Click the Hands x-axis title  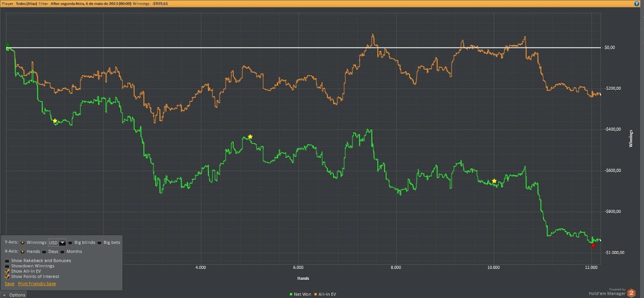click(x=303, y=278)
